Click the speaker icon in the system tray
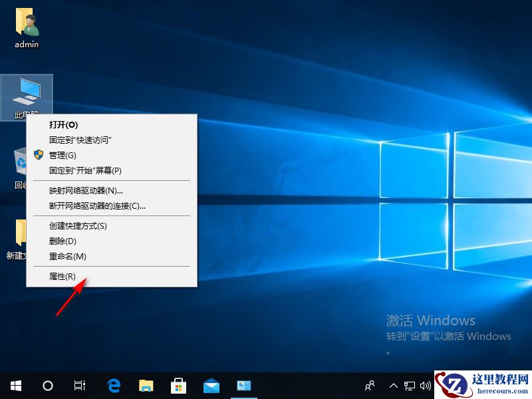The image size is (532, 399). (x=426, y=386)
